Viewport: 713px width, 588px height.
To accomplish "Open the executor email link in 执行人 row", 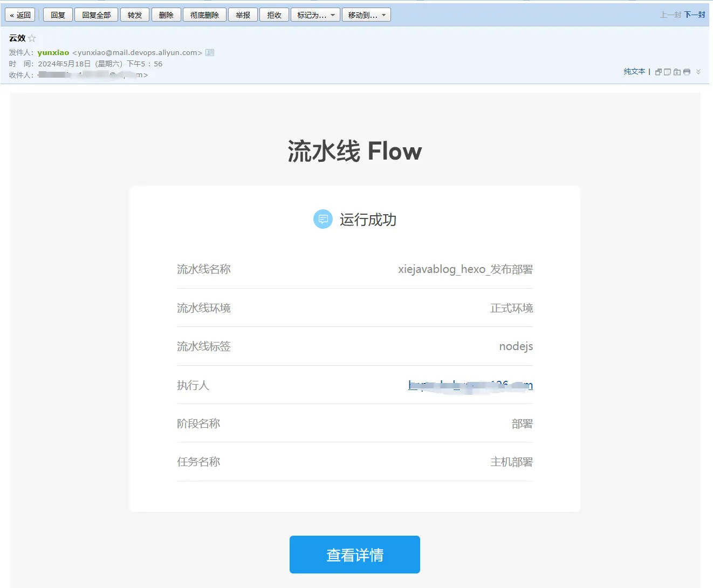I will pyautogui.click(x=470, y=385).
